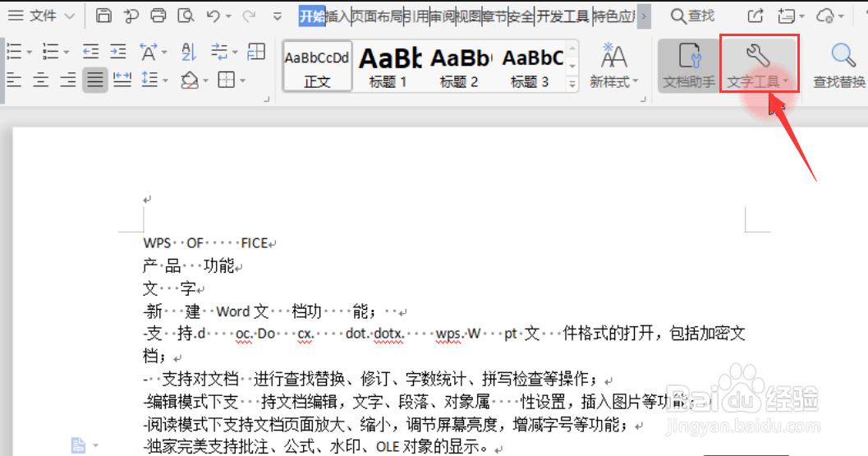The image size is (868, 456).
Task: Apply the 标题 3 style
Action: [x=530, y=67]
